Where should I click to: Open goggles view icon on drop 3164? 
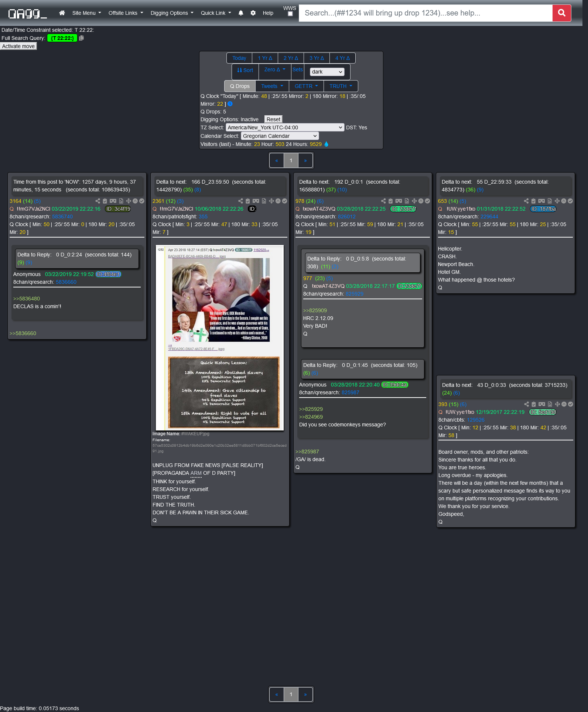pyautogui.click(x=113, y=201)
